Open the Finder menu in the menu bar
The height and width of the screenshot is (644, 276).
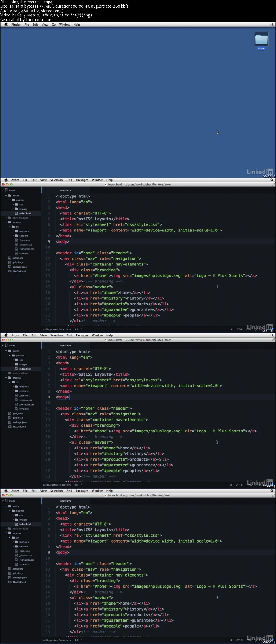pyautogui.click(x=16, y=25)
